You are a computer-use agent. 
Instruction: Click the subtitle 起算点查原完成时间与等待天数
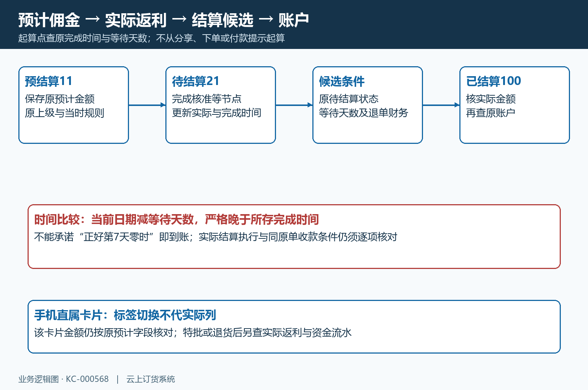point(83,38)
